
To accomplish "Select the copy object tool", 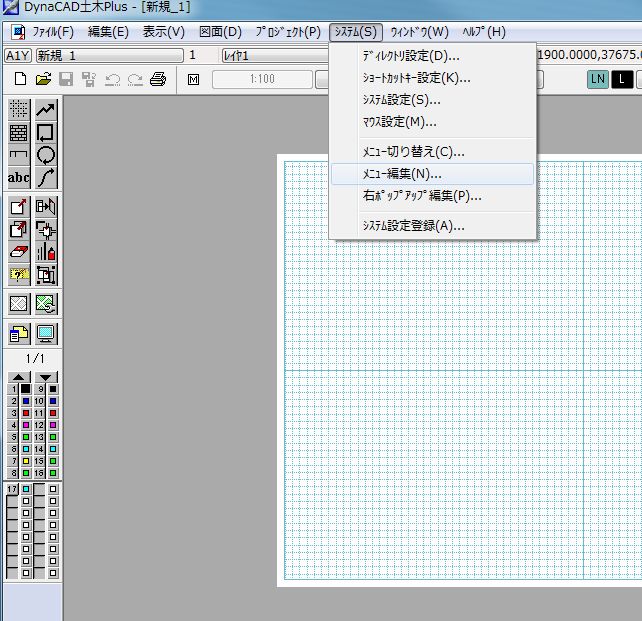I will pos(18,229).
